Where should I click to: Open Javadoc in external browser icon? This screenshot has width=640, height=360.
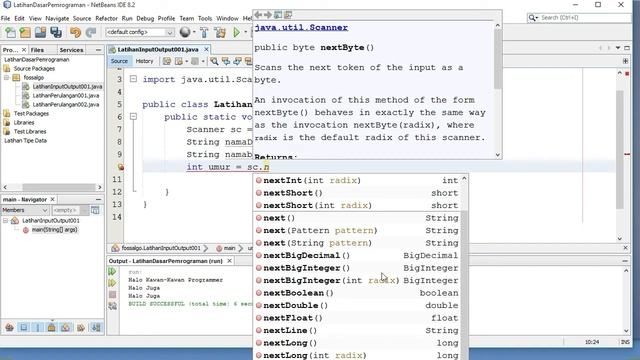278,15
